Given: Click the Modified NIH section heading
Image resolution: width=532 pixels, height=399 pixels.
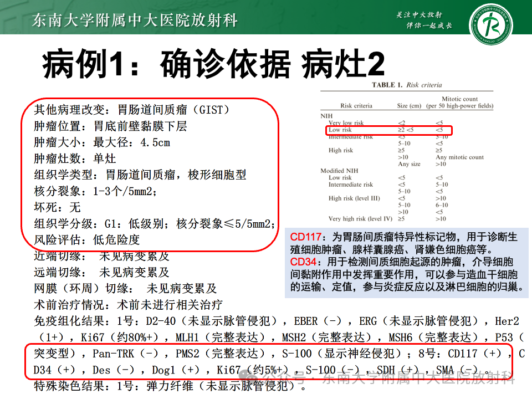Looking at the screenshot, I should tap(339, 171).
